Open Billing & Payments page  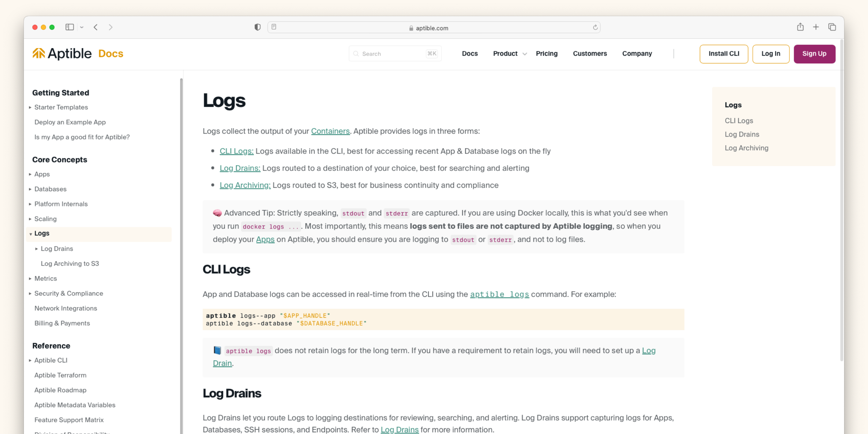click(62, 323)
